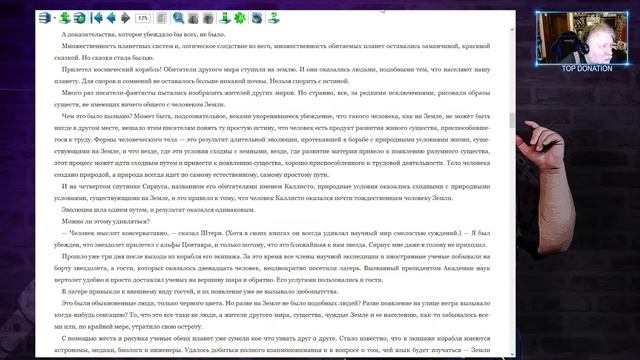The width and height of the screenshot is (640, 360).
Task: Click the zoom percentage field showing 125
Action: click(143, 18)
